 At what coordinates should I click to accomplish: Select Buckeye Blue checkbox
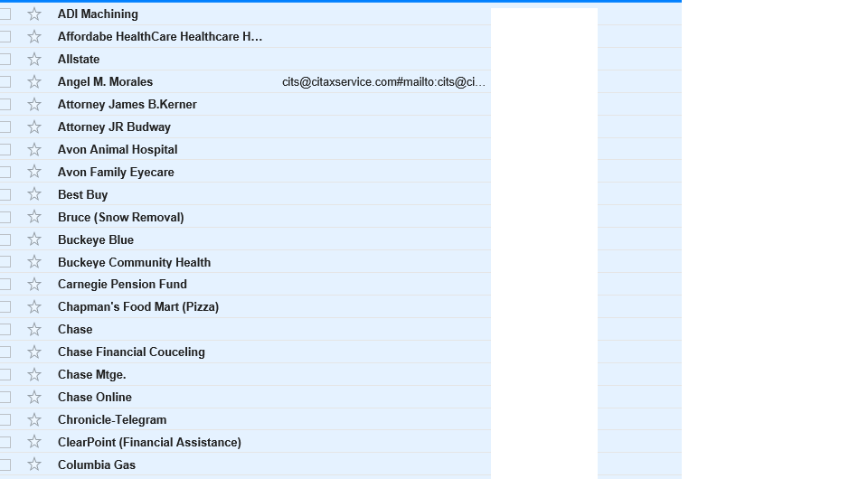point(5,239)
